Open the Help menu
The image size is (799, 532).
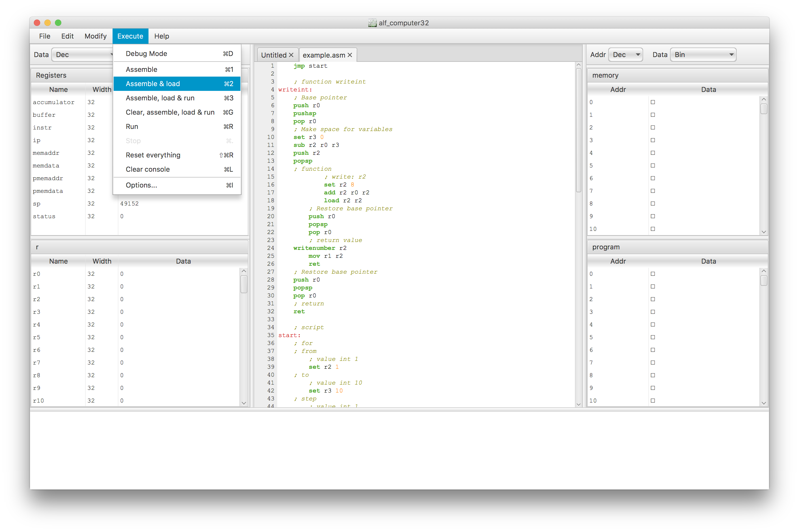click(x=161, y=36)
